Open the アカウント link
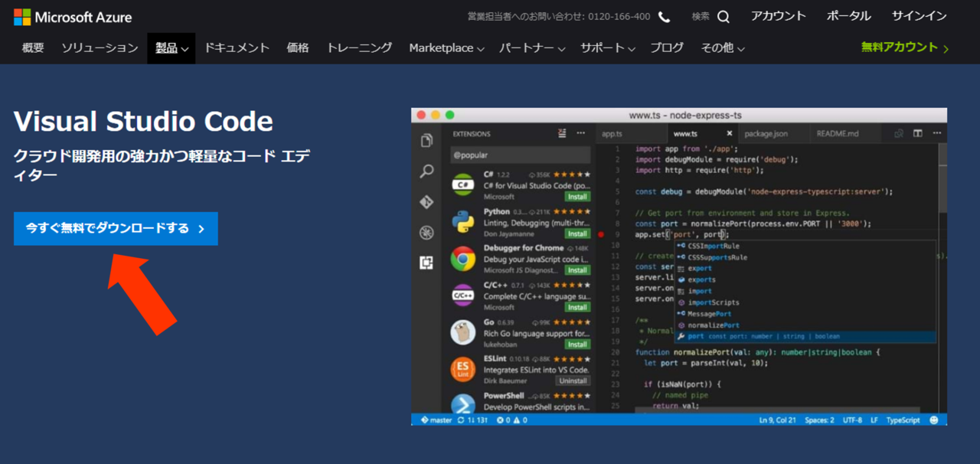Image resolution: width=980 pixels, height=464 pixels. click(778, 16)
